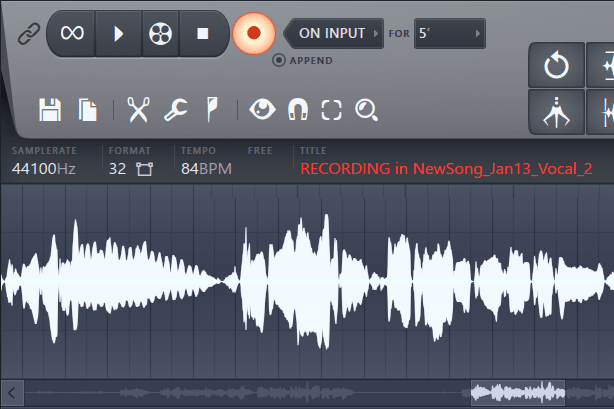Click the chain link icon
Image resolution: width=614 pixels, height=409 pixels.
tap(29, 33)
